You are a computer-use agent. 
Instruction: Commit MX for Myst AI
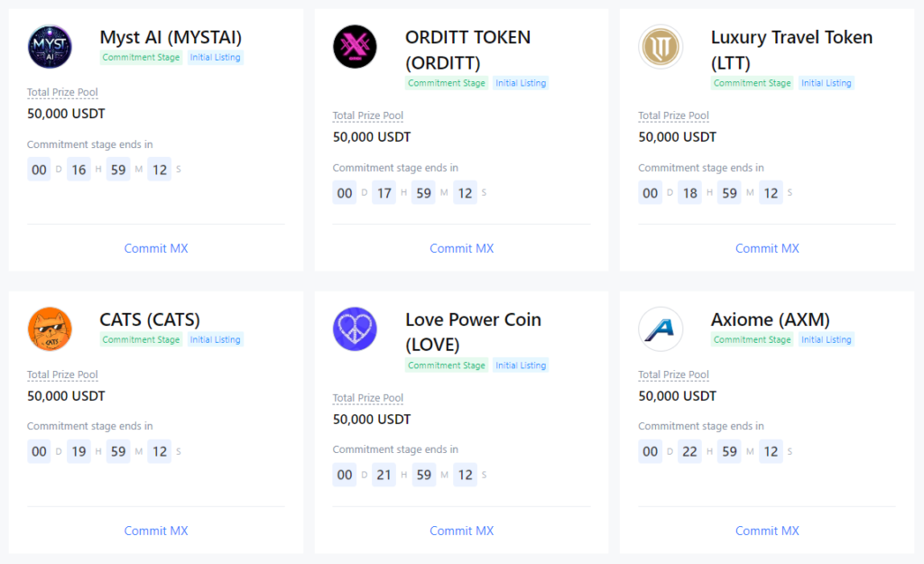pos(156,248)
